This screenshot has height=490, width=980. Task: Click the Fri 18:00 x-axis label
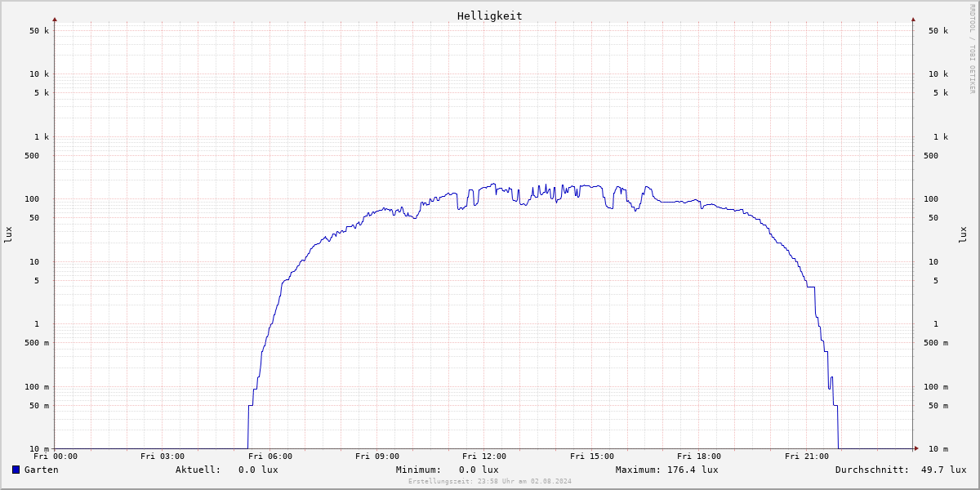pyautogui.click(x=699, y=457)
